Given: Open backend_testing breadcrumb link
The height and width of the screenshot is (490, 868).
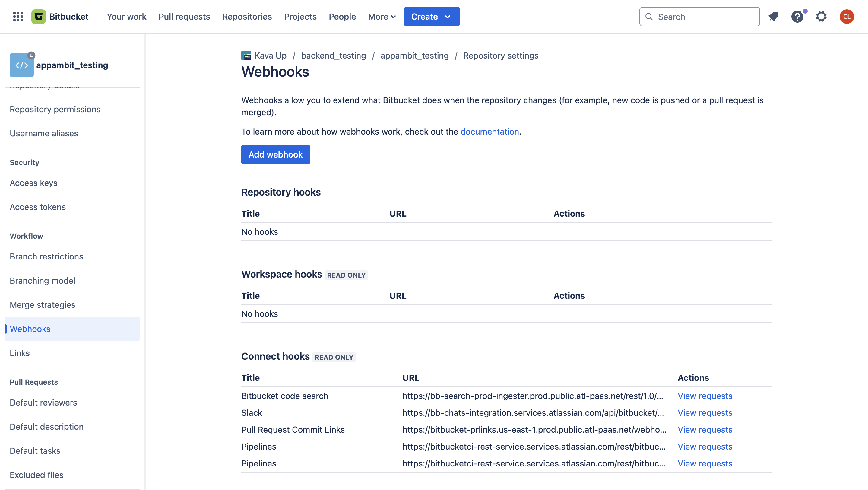Looking at the screenshot, I should coord(333,56).
